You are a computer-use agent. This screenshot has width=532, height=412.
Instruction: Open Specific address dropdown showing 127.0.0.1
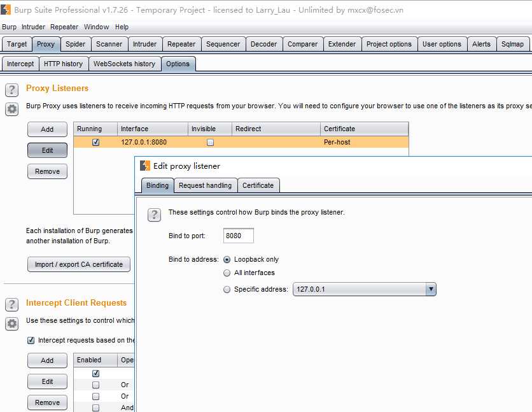pyautogui.click(x=365, y=289)
